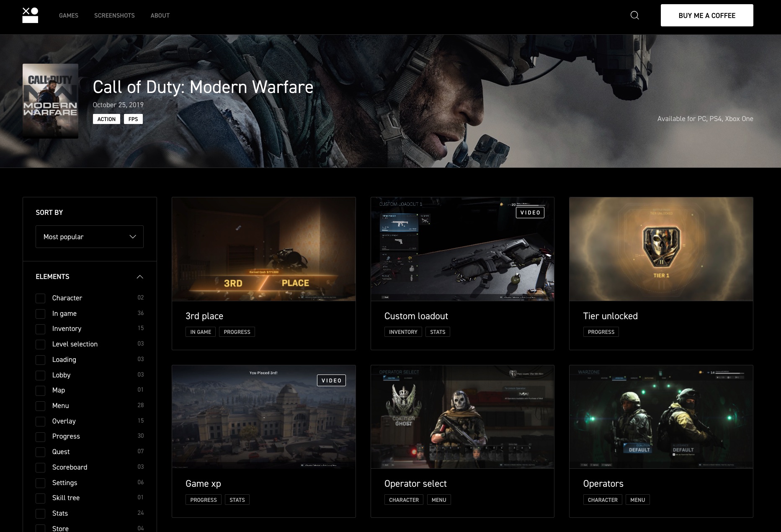
Task: Tick the Settings filter checkbox
Action: click(41, 483)
